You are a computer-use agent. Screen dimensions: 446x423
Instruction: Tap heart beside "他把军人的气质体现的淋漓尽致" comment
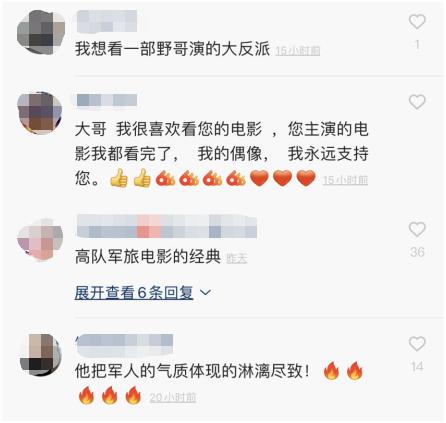click(x=417, y=344)
